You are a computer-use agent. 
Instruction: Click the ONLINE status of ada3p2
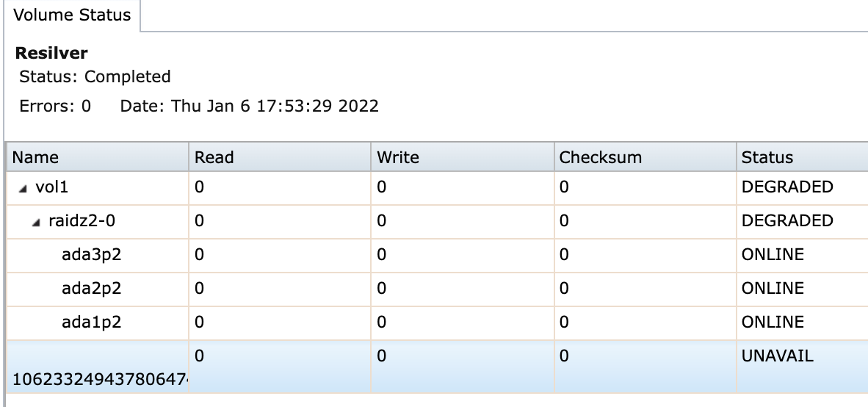click(773, 255)
